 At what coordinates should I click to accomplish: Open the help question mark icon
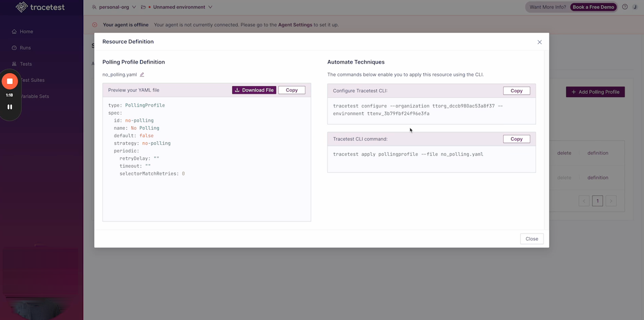point(625,7)
